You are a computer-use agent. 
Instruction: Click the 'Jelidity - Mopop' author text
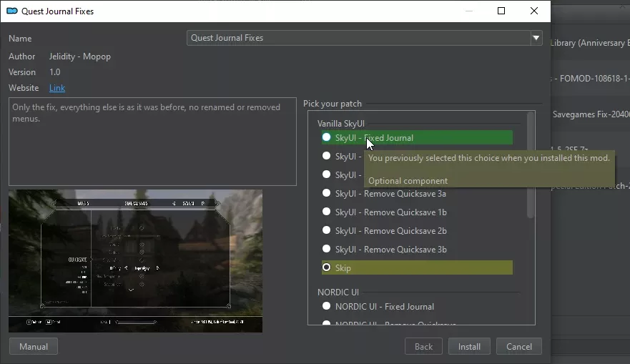[80, 56]
